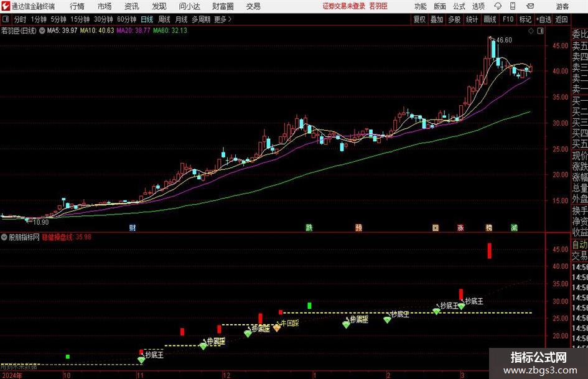Expand the main chart indicator dropdown arrow
588x379 pixels.
[42, 30]
